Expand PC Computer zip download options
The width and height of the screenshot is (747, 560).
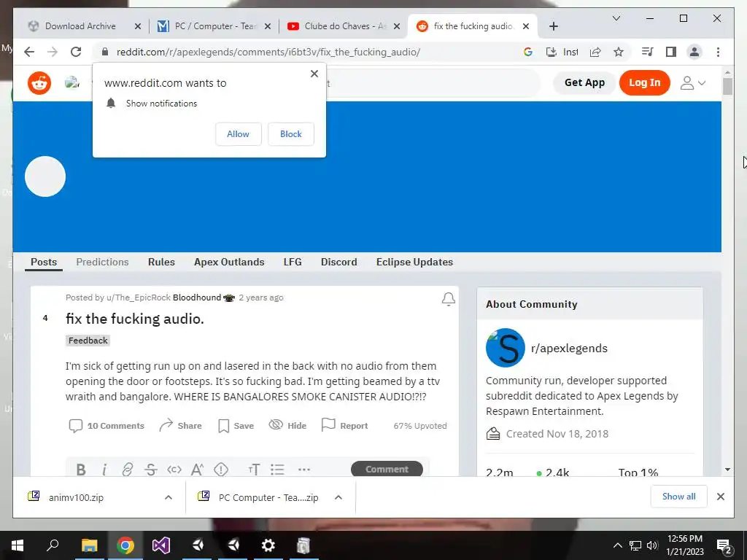click(338, 497)
